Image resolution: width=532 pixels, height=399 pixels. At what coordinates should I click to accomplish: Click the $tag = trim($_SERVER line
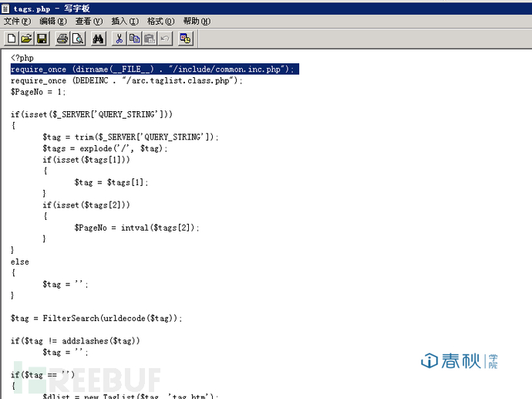(130, 137)
